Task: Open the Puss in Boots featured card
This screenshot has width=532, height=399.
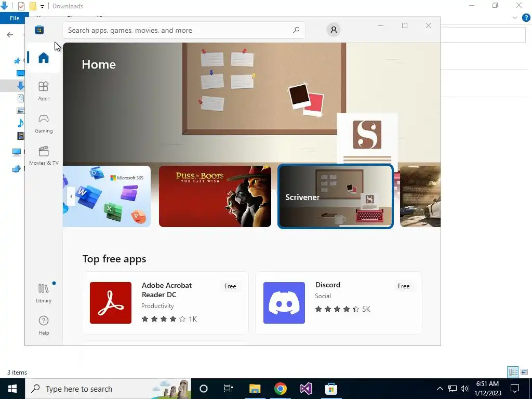Action: pos(215,196)
